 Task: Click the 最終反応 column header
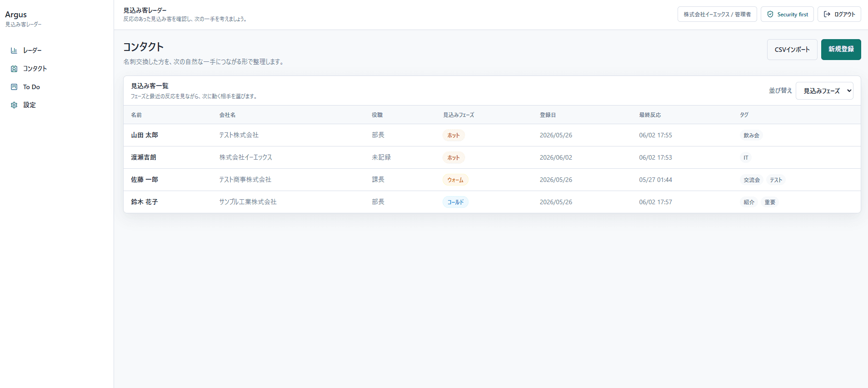point(650,115)
